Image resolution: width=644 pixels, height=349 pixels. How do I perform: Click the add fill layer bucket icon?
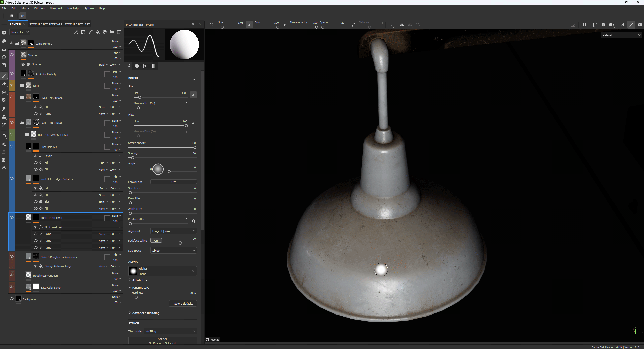pyautogui.click(x=98, y=32)
